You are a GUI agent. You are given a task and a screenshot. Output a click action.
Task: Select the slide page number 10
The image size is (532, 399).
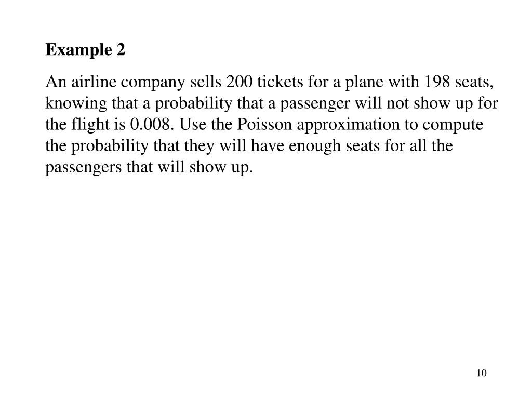[x=482, y=373]
